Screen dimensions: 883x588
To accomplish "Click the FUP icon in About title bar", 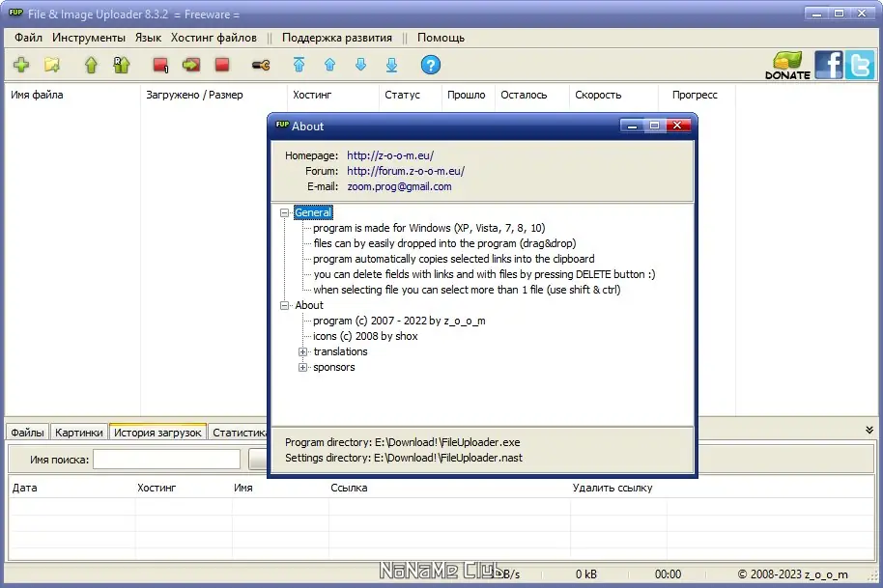I will point(282,125).
